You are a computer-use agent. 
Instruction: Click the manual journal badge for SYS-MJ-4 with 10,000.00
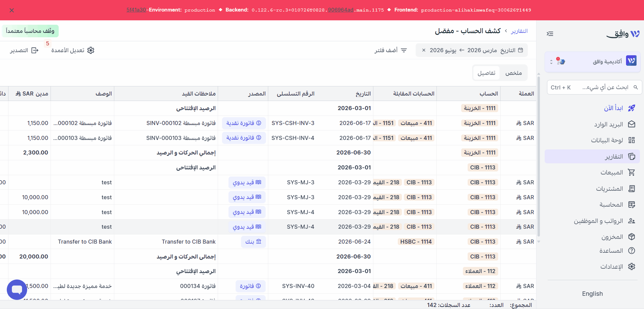247,212
